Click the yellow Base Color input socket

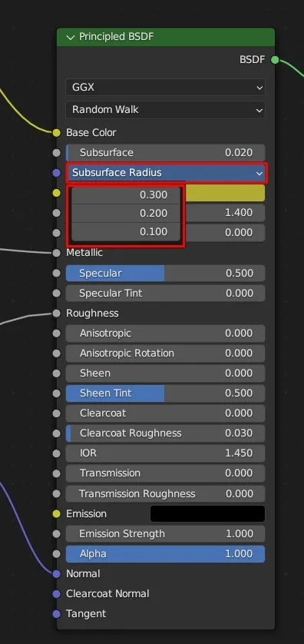[x=57, y=132]
